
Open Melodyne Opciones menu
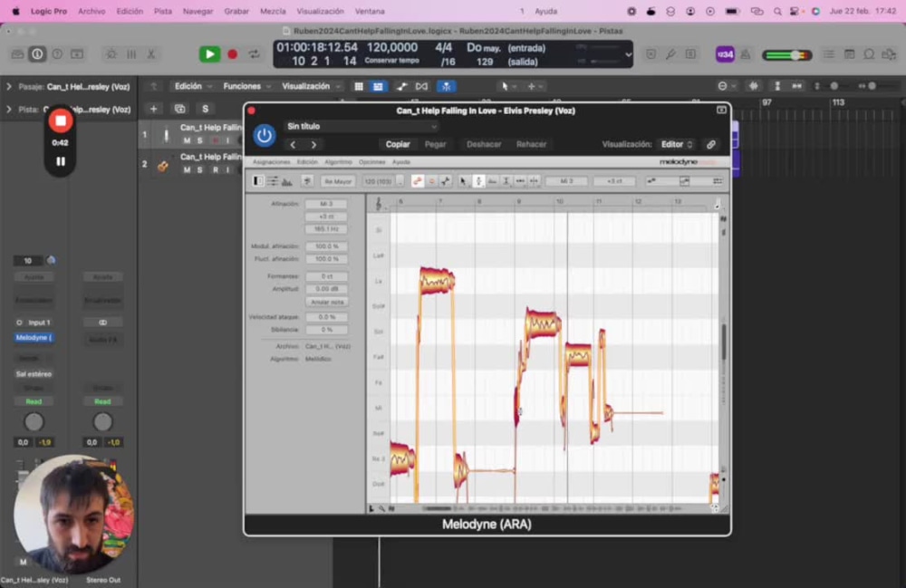click(371, 162)
